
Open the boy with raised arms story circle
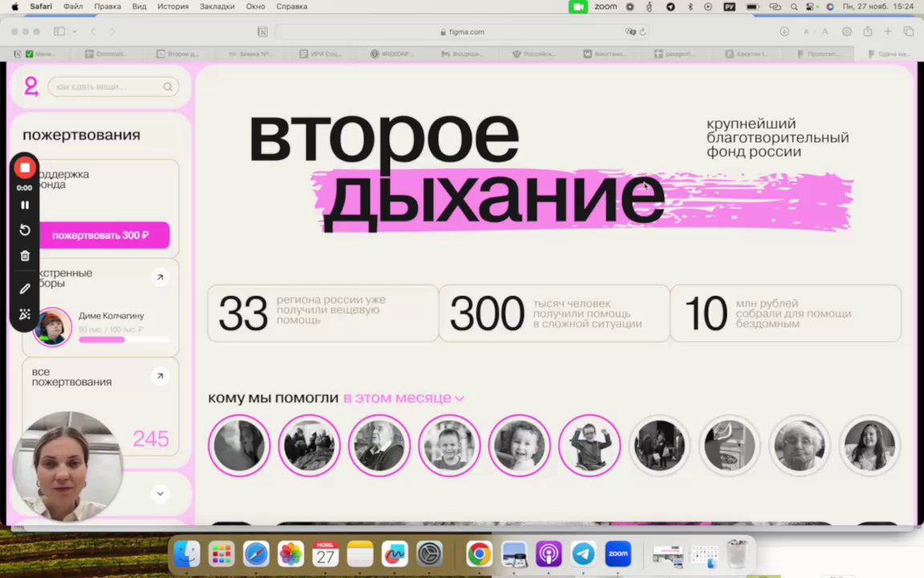coord(590,446)
